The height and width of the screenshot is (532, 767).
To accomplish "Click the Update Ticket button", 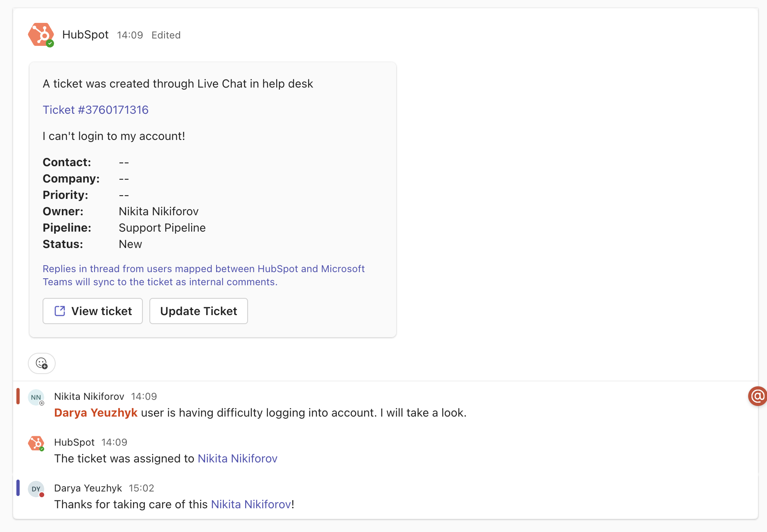I will (199, 311).
